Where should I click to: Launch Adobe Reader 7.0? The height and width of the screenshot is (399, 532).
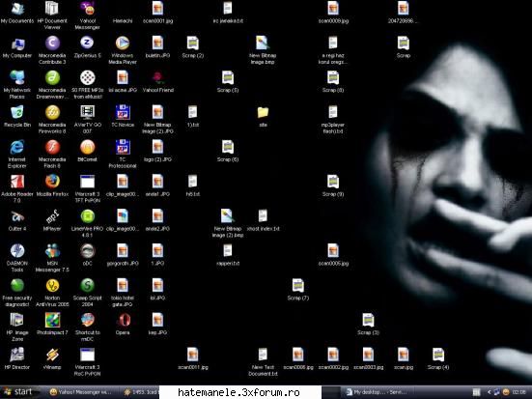point(17,188)
